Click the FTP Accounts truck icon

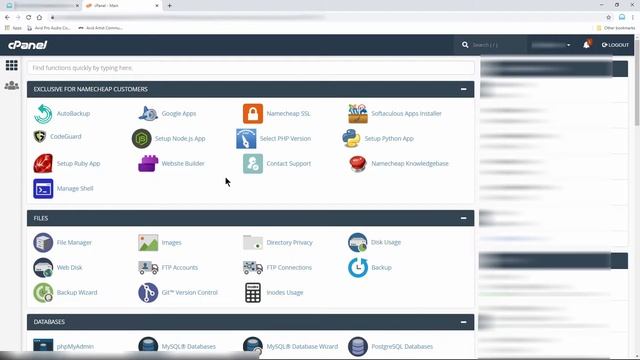[148, 267]
